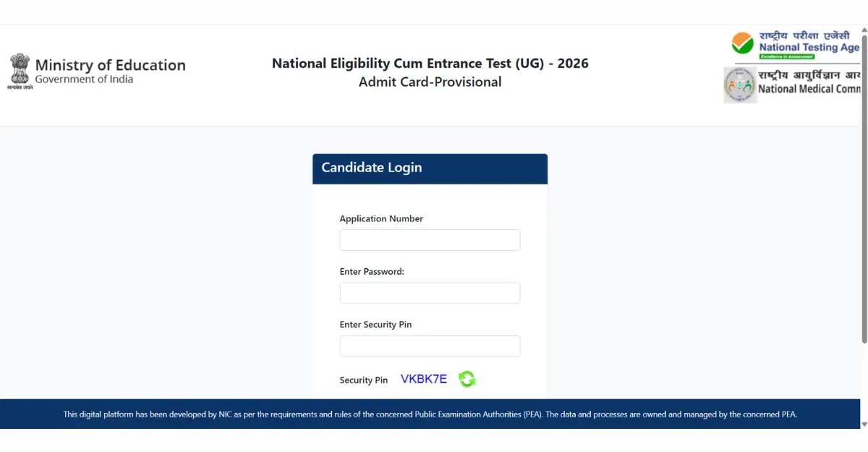Click the page's vertical scrollbar thumb
868x452 pixels.
coord(864,188)
